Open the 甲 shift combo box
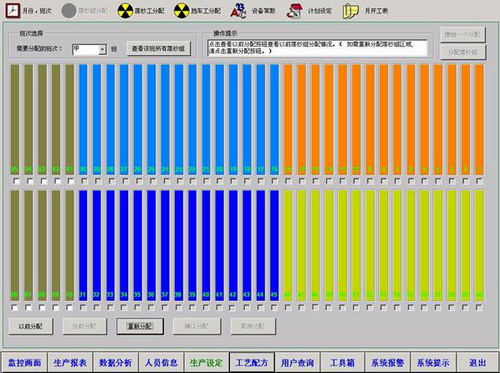The width and height of the screenshot is (500, 373). [89, 49]
